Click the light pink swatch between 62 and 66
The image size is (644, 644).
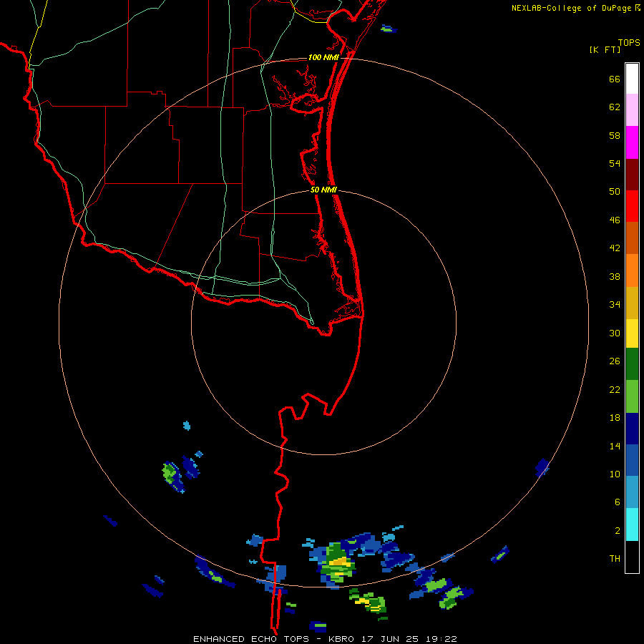pyautogui.click(x=632, y=110)
